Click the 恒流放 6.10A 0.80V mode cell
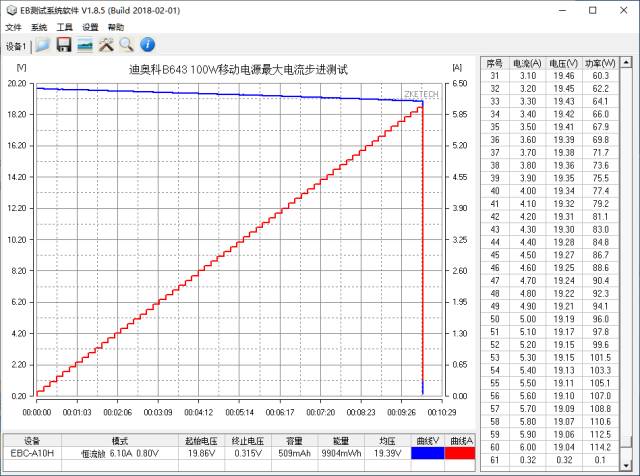 coord(120,453)
